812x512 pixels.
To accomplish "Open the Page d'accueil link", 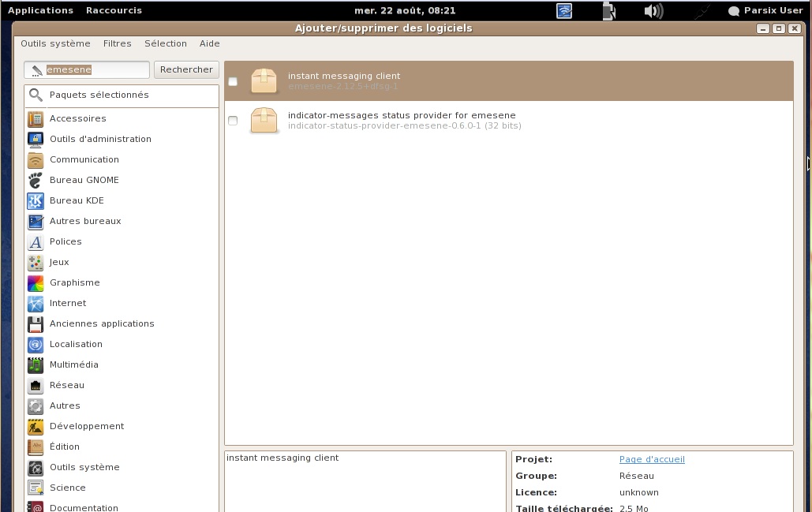I will point(652,459).
